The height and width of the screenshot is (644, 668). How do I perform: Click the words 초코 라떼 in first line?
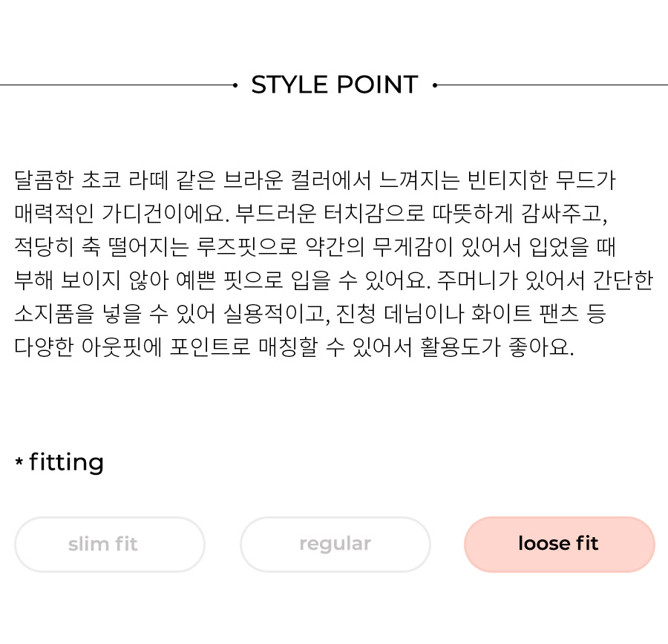pos(125,180)
